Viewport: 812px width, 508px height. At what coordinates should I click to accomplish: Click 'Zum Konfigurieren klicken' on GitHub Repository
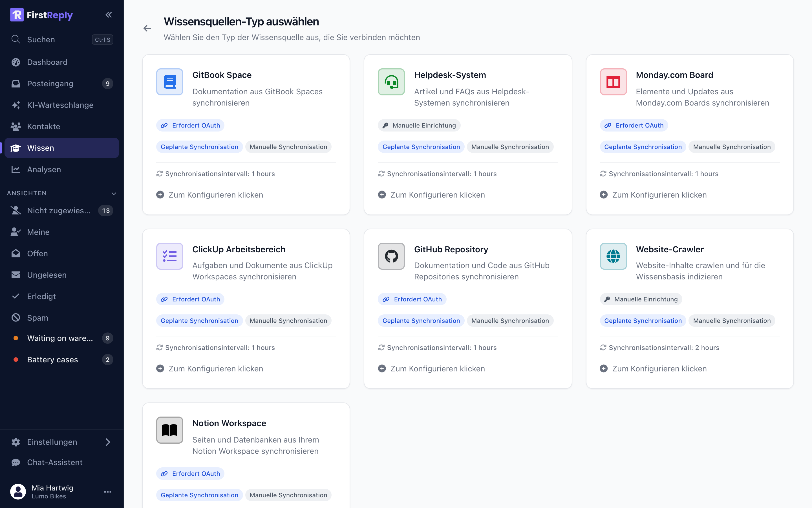pos(438,369)
